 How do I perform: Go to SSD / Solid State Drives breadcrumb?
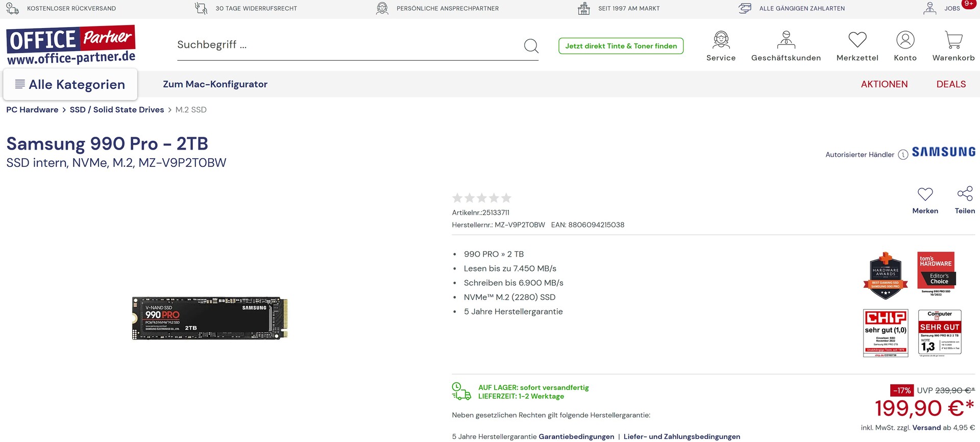coord(117,110)
